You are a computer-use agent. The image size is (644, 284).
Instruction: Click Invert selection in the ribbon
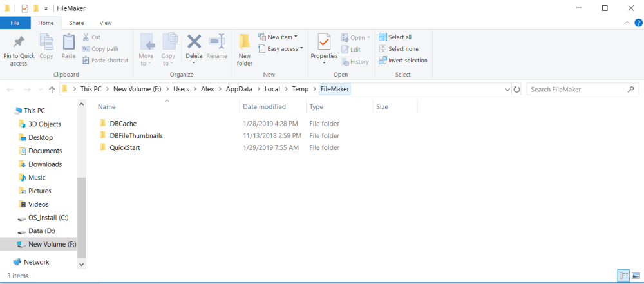click(x=403, y=60)
